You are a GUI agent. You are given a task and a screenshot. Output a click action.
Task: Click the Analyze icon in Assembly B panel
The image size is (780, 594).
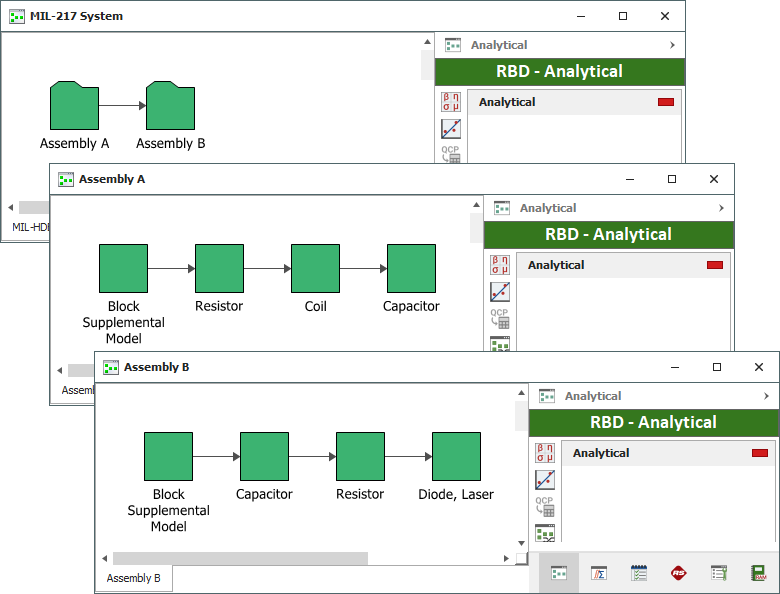(545, 451)
